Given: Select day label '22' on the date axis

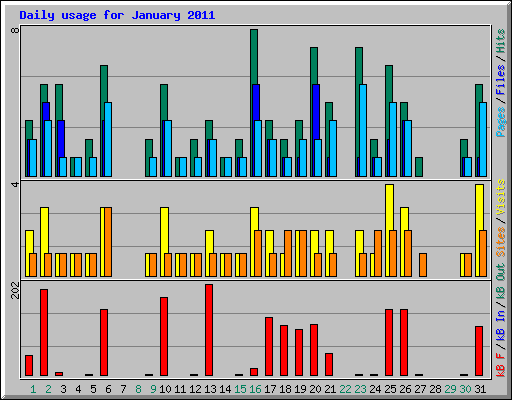Looking at the screenshot, I should pos(345,389).
